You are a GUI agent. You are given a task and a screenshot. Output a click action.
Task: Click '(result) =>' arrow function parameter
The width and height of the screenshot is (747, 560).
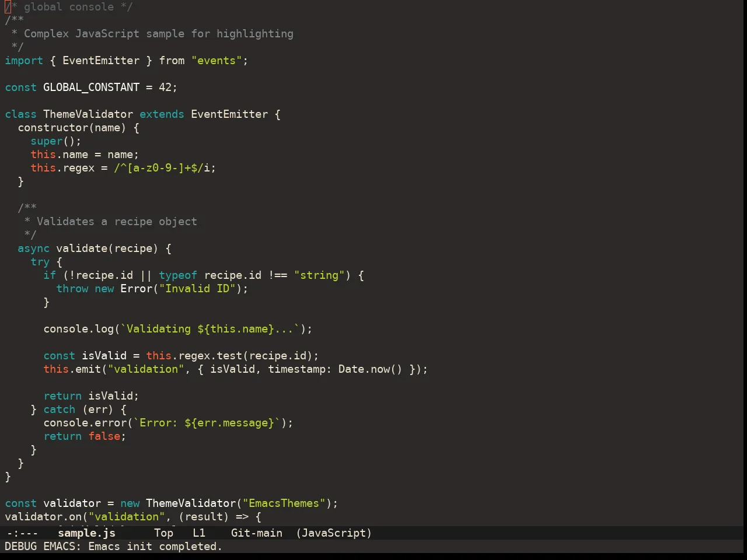point(213,516)
